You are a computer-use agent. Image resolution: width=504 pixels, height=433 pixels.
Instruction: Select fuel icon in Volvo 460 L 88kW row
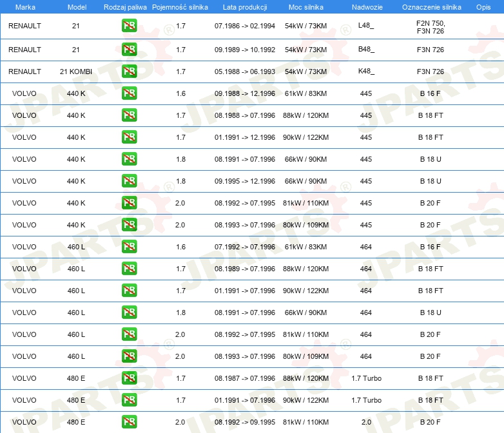pos(129,269)
